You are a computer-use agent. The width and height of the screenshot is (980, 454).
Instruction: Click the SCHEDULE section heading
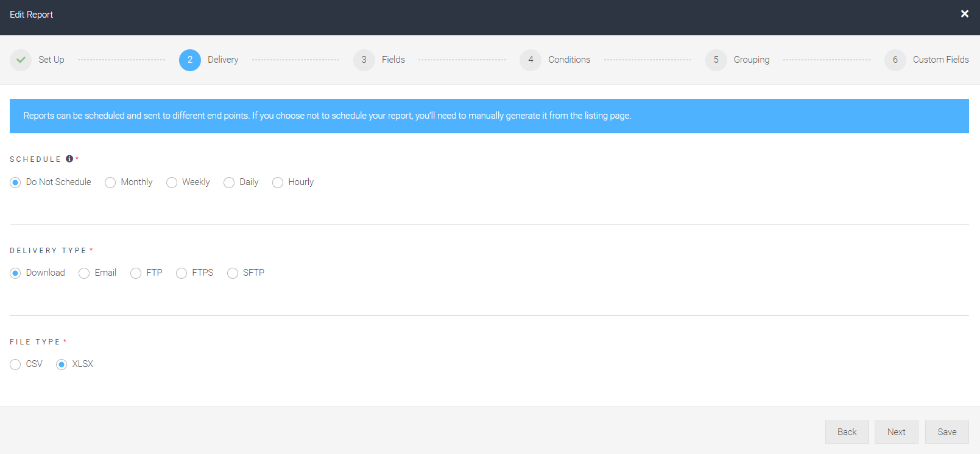click(35, 159)
